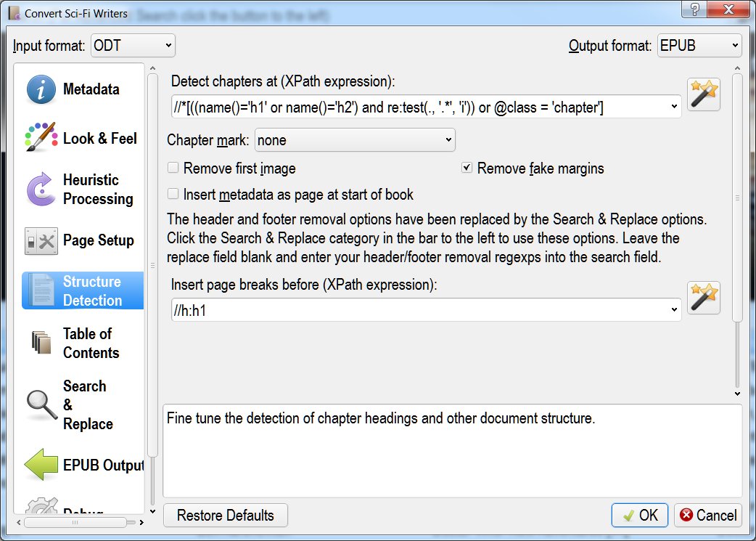The height and width of the screenshot is (541, 756).
Task: Click sidebar horizontal scrollbar left arrow
Action: 19,522
